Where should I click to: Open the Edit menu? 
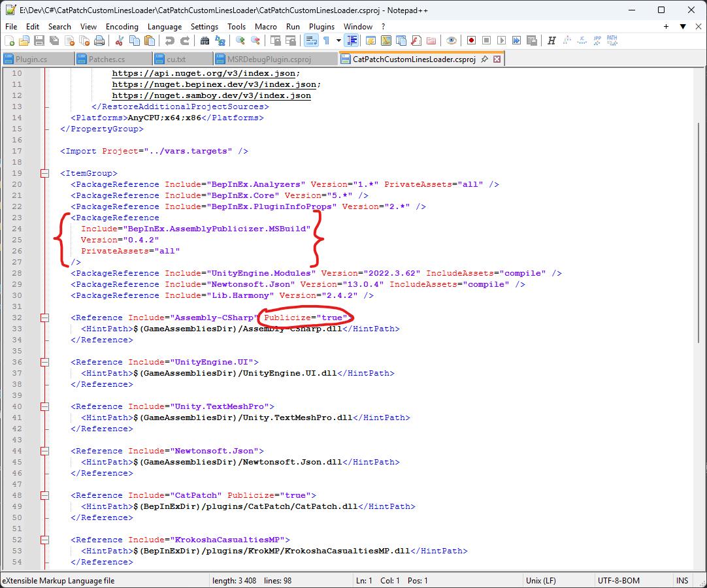click(x=33, y=27)
